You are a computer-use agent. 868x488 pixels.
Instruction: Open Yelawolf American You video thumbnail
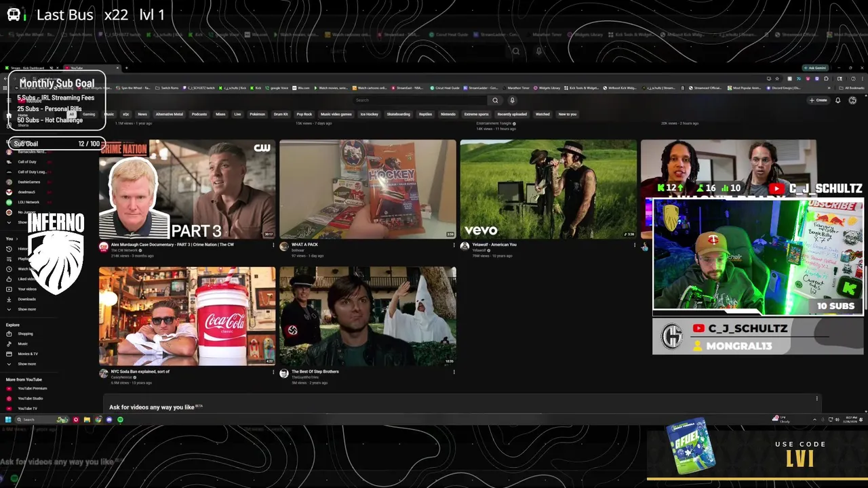pos(548,189)
